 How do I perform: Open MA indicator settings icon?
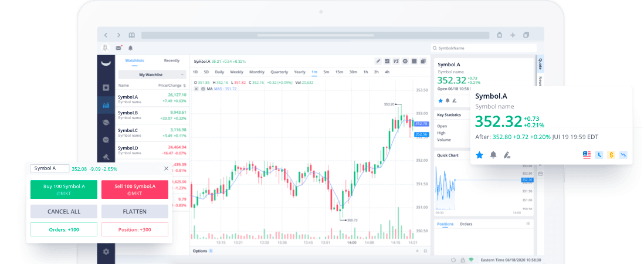coord(203,89)
